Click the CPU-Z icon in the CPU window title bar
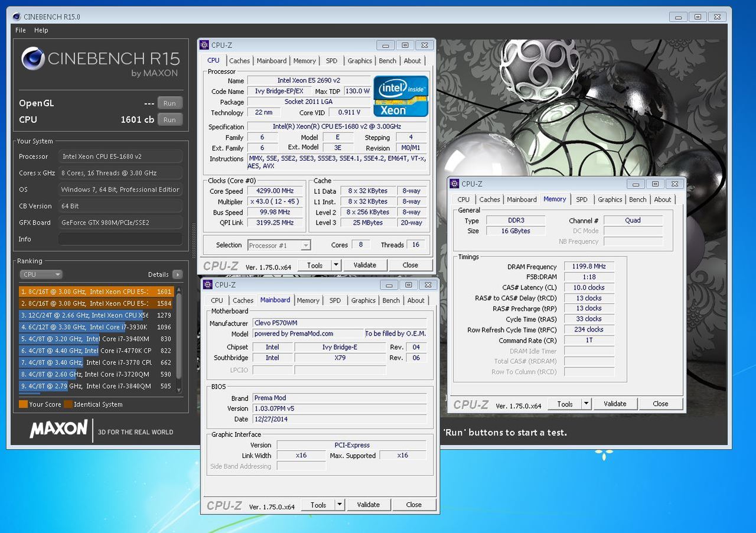The height and width of the screenshot is (533, 756). [x=204, y=45]
